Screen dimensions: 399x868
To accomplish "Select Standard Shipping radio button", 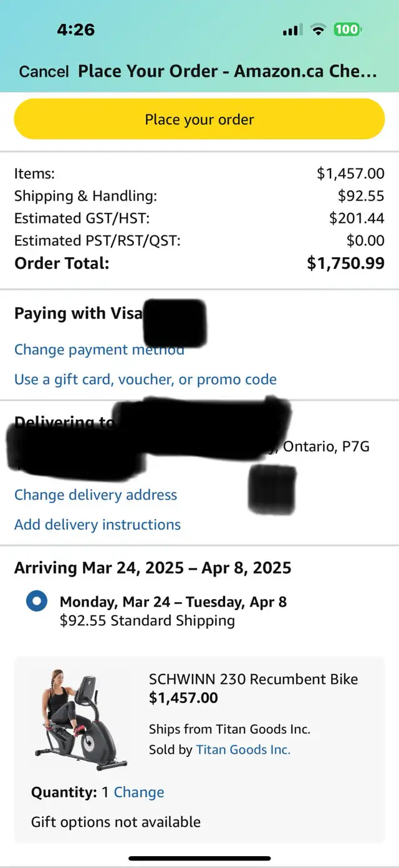I will (x=37, y=602).
